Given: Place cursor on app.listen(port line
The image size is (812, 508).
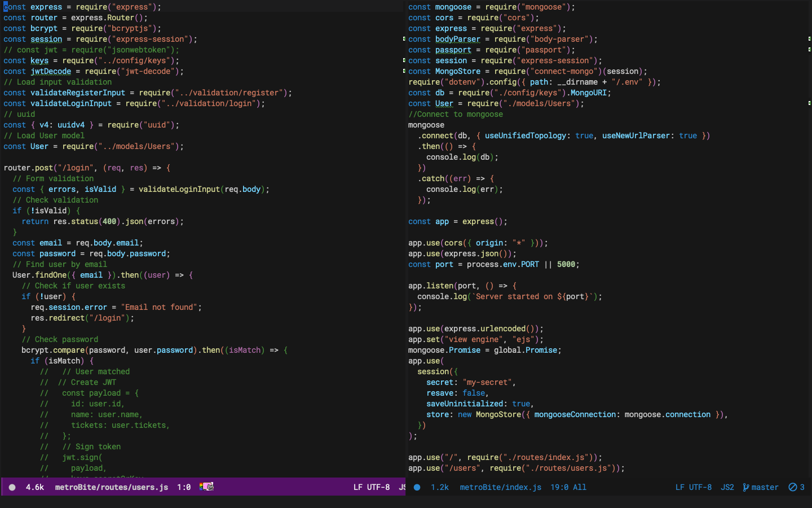Looking at the screenshot, I should click(x=462, y=286).
